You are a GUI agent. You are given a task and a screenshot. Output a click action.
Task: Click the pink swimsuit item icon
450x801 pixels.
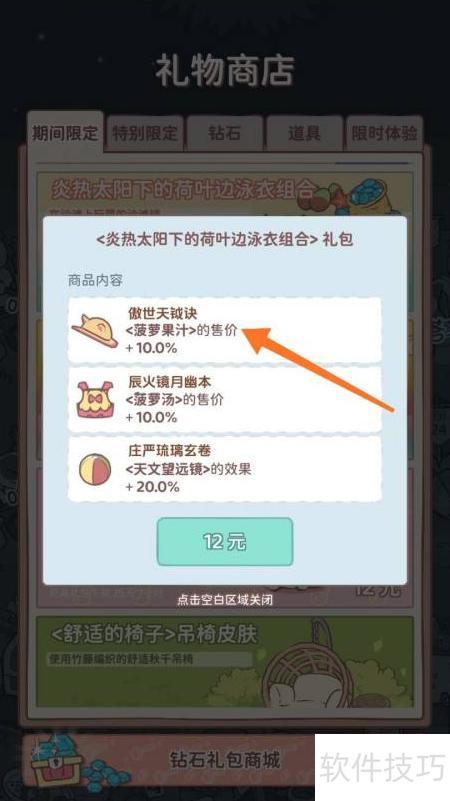click(x=95, y=399)
